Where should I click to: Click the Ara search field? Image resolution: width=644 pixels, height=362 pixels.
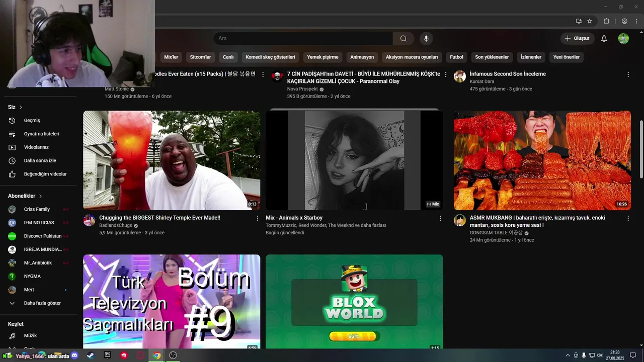click(x=303, y=39)
